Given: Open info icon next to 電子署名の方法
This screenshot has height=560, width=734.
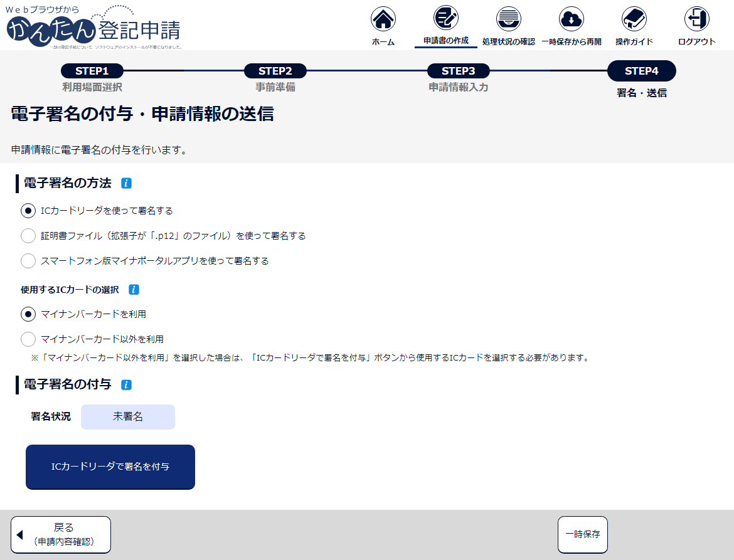Looking at the screenshot, I should coord(126,183).
